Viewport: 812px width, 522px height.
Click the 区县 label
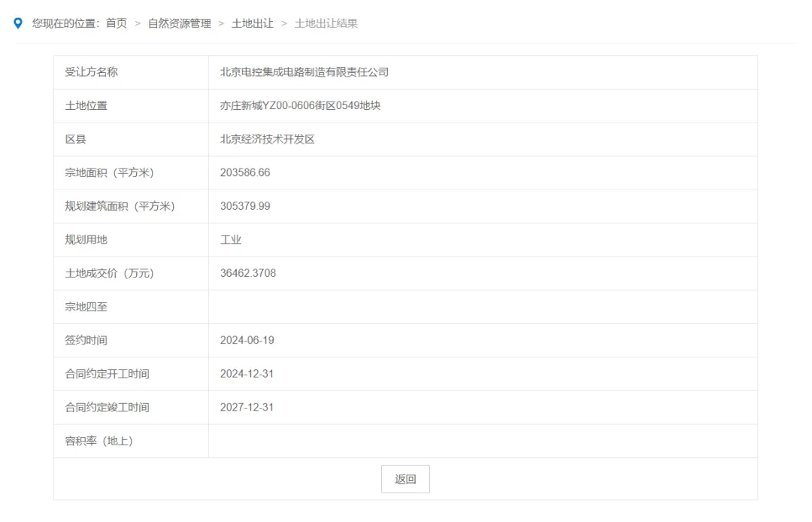click(x=76, y=139)
